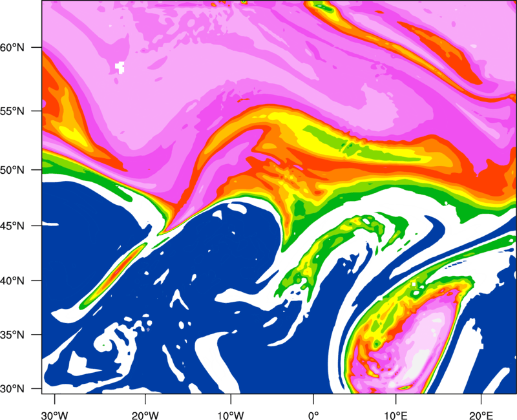The image size is (517, 420).
Task: Click the small white missing-data patch near 58°N
Action: (x=120, y=67)
